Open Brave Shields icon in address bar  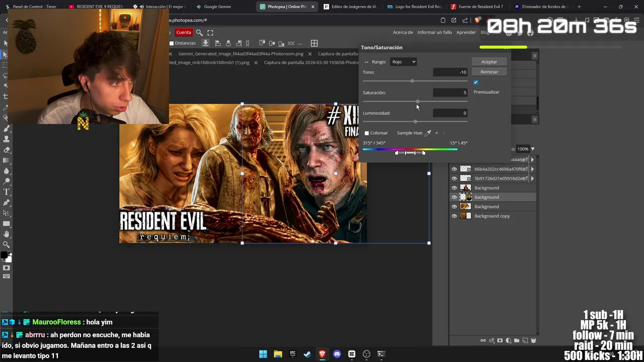pyautogui.click(x=477, y=20)
